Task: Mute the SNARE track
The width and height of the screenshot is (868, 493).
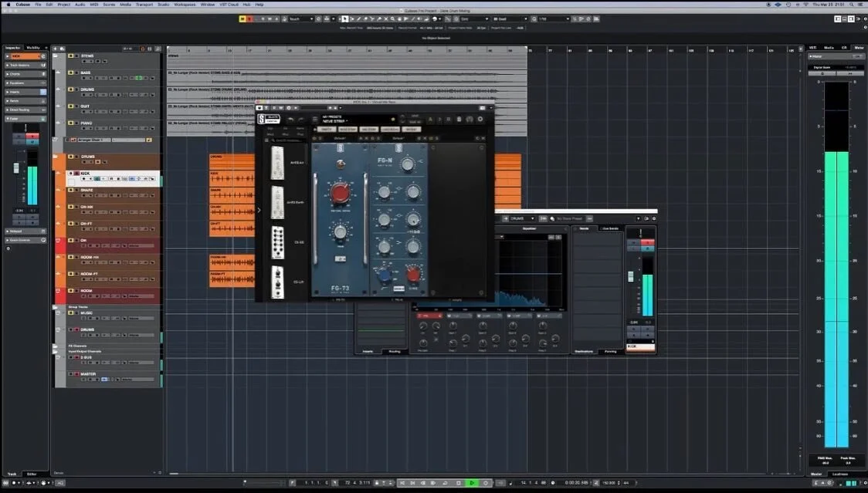Action: point(70,191)
